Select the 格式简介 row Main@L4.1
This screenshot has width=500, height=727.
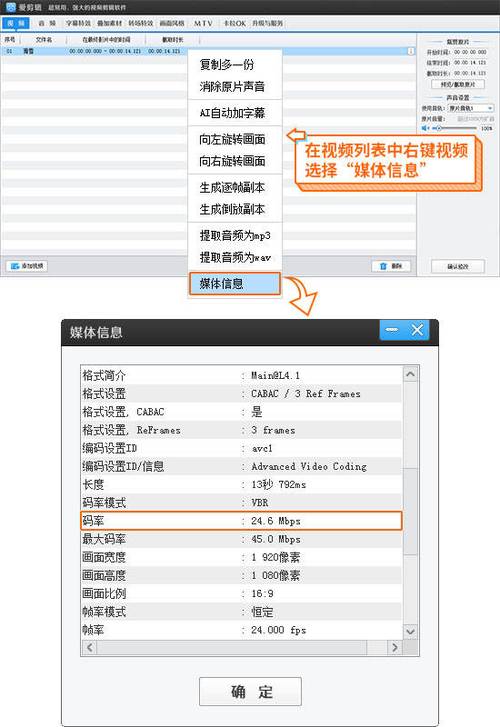pyautogui.click(x=241, y=375)
